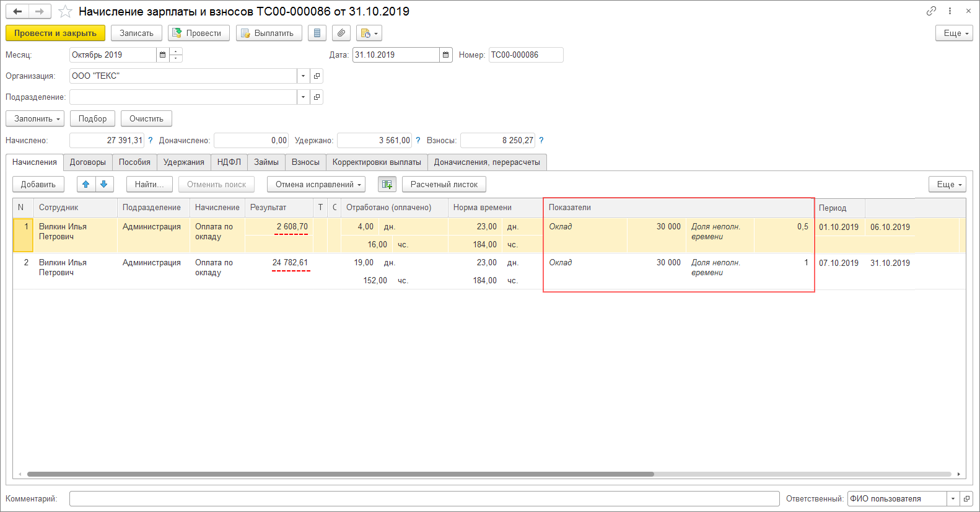Open the attached files paperclip icon
The width and height of the screenshot is (980, 512).
(341, 33)
